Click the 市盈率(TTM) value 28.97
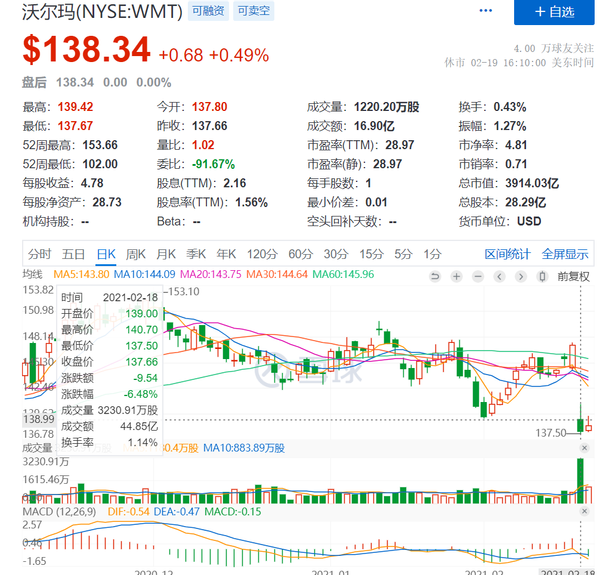This screenshot has width=600, height=575. pyautogui.click(x=399, y=145)
